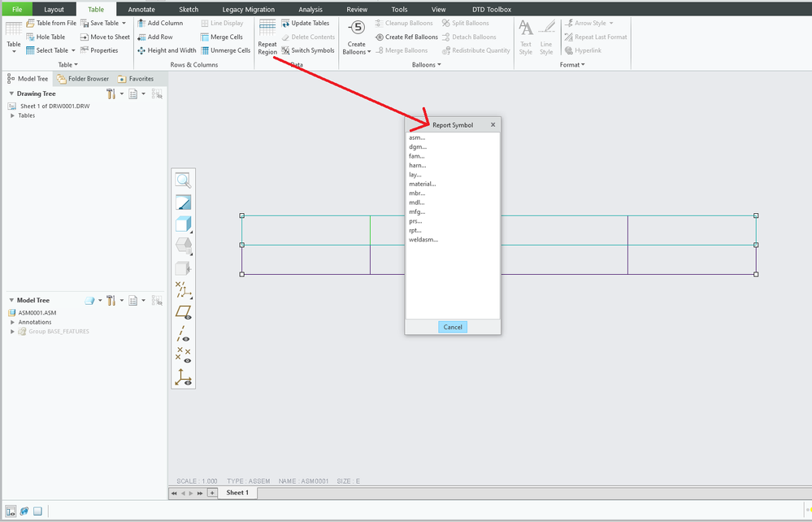The image size is (812, 522).
Task: Expand Tables node in Drawing Tree
Action: coord(12,115)
